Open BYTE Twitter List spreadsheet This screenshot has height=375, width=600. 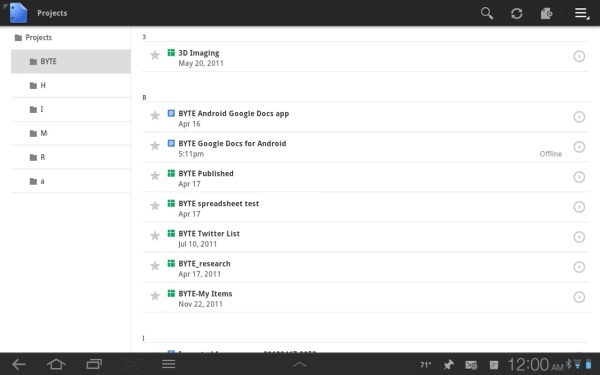coord(365,237)
